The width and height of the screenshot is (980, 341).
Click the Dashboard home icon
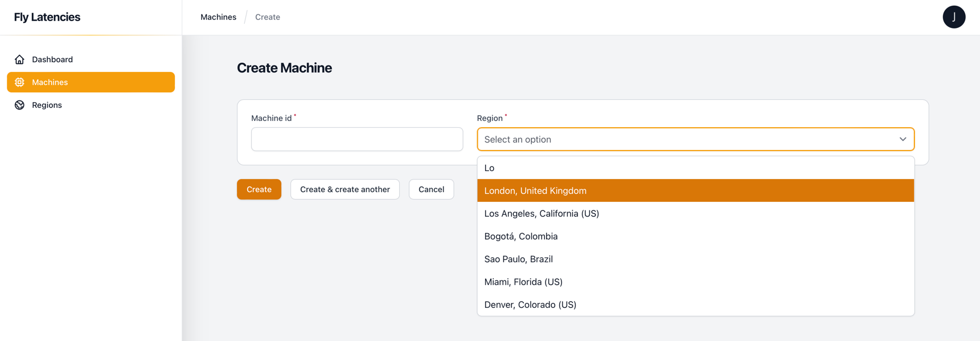pyautogui.click(x=19, y=59)
